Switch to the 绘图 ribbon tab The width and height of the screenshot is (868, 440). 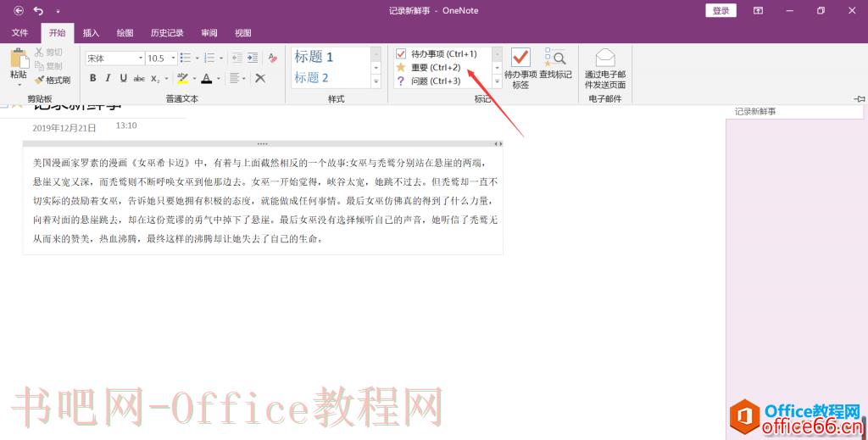coord(125,33)
